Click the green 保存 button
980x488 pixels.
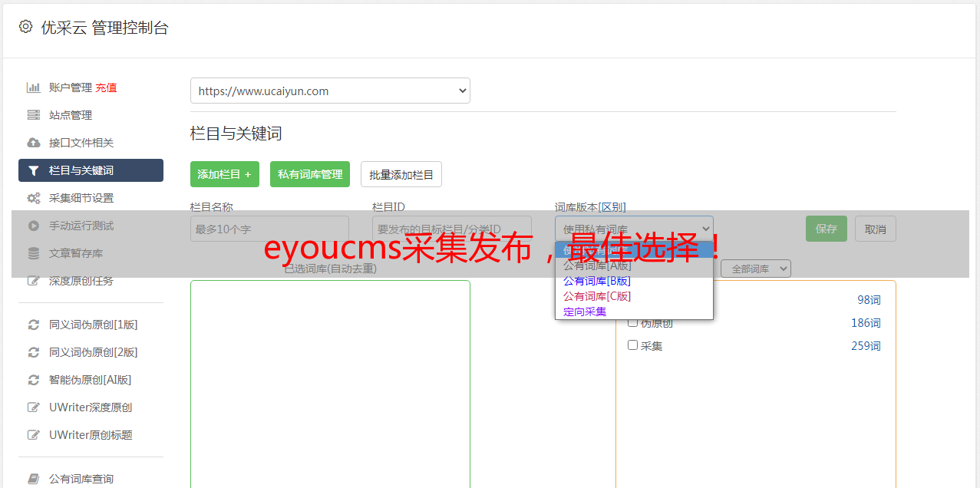pos(827,229)
